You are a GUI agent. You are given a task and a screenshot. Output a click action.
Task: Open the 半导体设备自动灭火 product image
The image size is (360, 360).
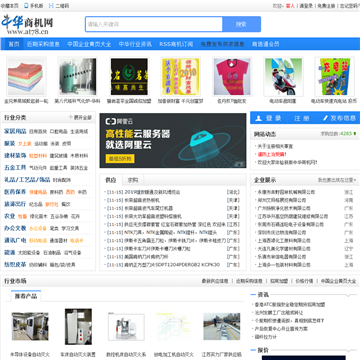pos(30,326)
